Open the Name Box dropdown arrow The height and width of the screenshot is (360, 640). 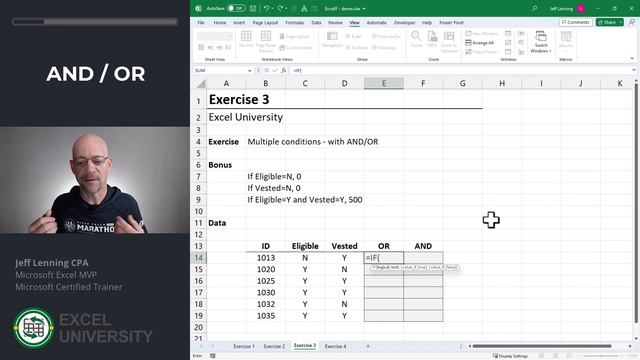pos(249,71)
